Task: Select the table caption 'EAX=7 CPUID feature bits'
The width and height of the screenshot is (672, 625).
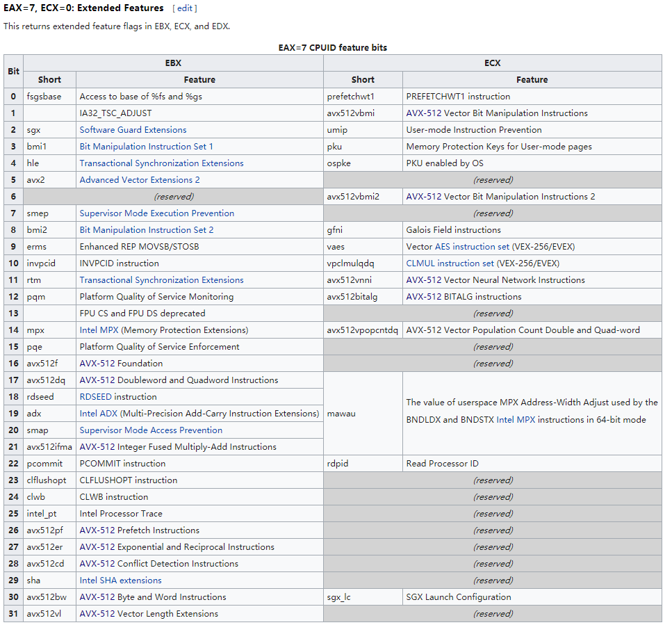Action: coord(333,47)
